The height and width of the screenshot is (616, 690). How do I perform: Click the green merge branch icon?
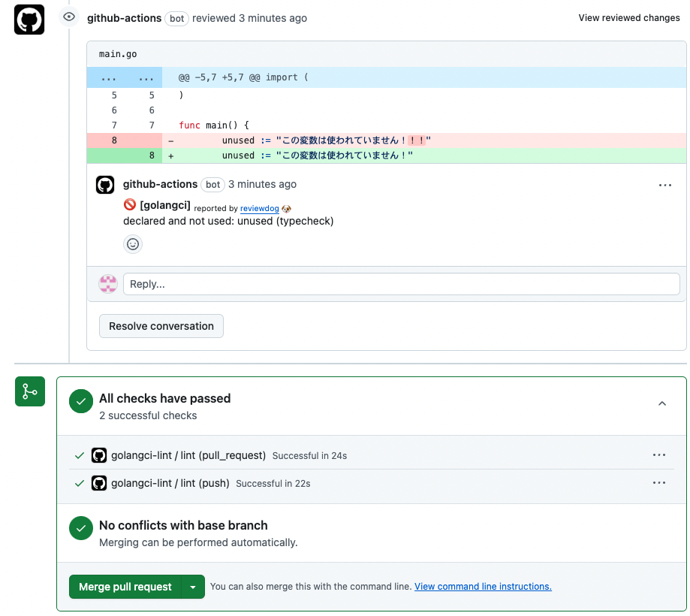30,391
